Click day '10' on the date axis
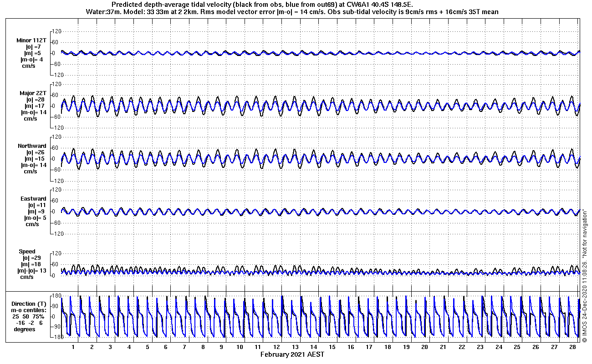This screenshot has width=592, height=364. coord(240,347)
